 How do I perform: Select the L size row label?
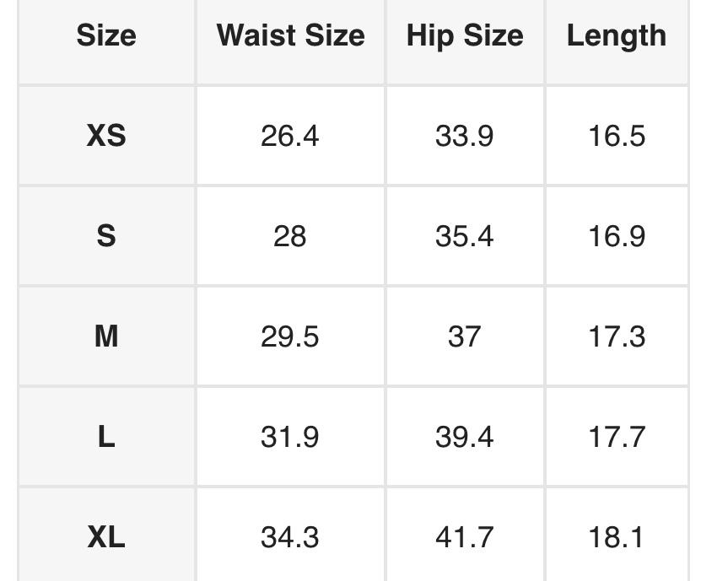106,436
